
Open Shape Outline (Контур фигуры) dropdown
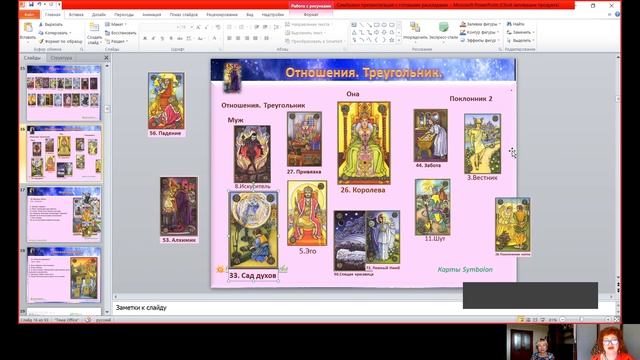tap(480, 32)
